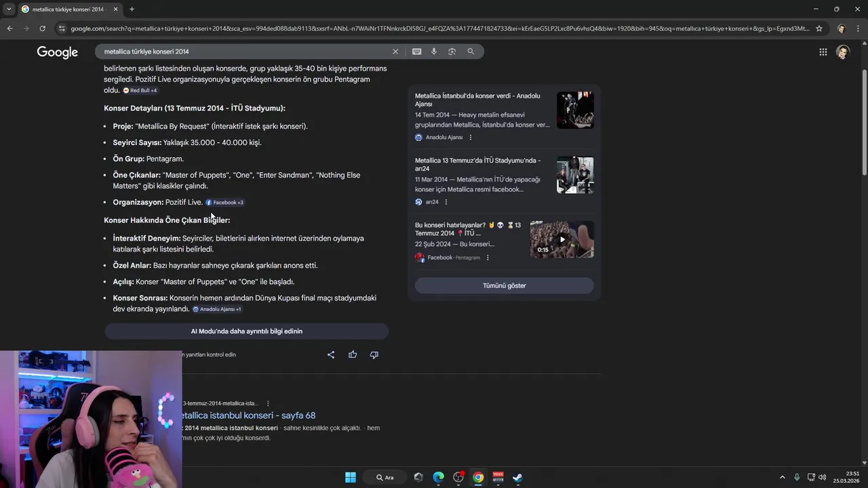Open taskbar search box Ara
Image resolution: width=868 pixels, height=488 pixels.
(x=384, y=477)
